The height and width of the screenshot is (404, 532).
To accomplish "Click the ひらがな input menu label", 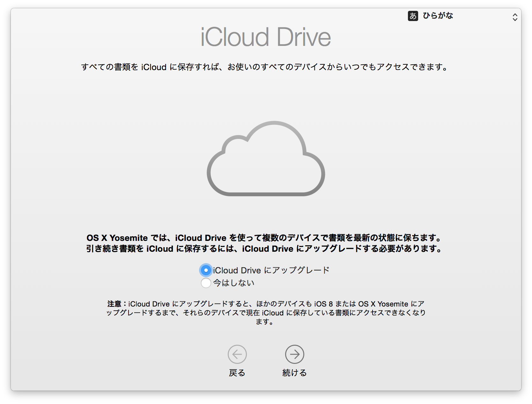I will 438,16.
